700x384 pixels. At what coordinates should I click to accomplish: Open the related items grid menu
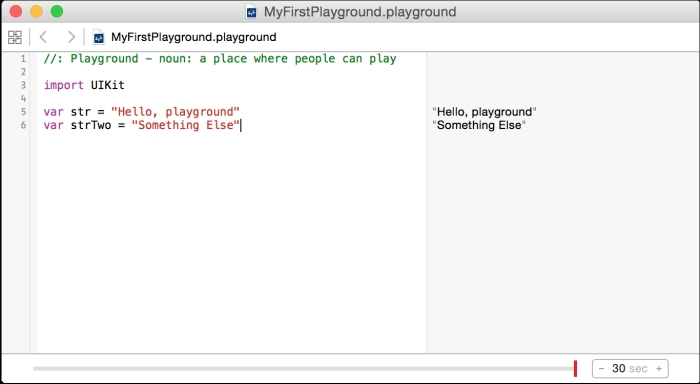click(x=15, y=37)
